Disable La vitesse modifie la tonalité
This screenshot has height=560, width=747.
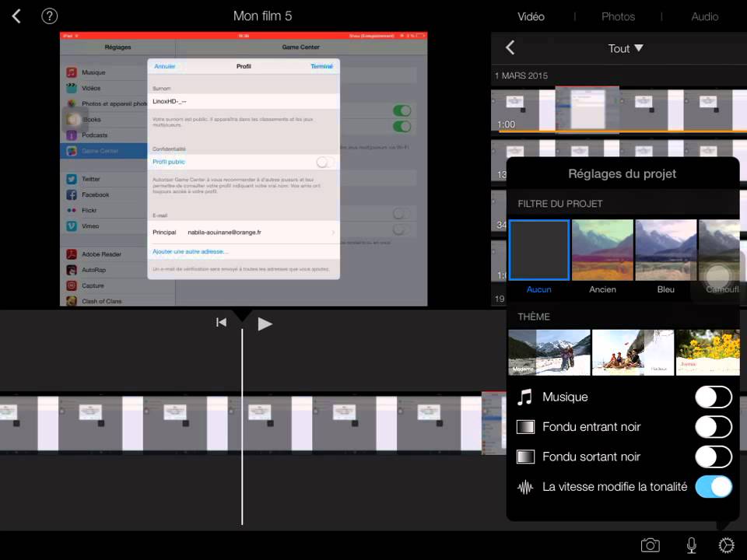pos(713,487)
